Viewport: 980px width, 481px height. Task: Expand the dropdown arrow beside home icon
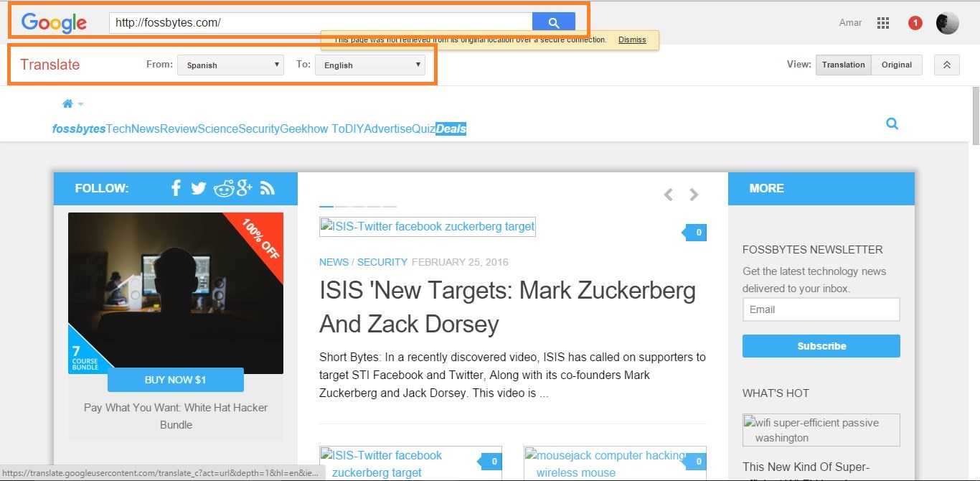(80, 104)
